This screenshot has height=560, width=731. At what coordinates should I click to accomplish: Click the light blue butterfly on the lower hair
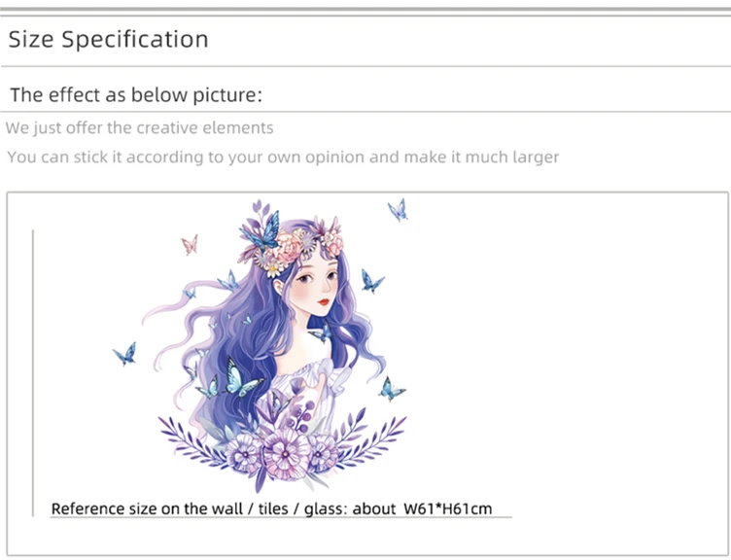241,377
